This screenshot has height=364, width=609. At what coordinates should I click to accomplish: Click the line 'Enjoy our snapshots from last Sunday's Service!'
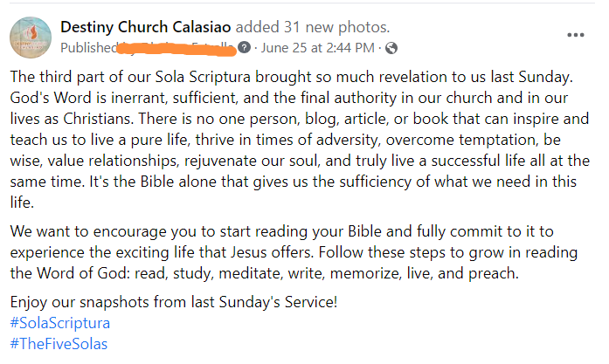click(172, 303)
